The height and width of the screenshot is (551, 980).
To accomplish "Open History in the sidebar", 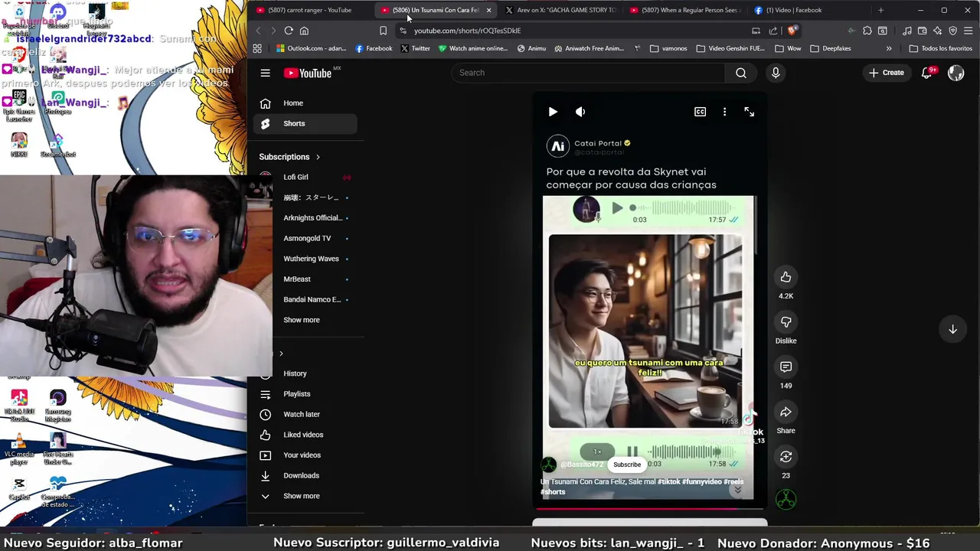I will coord(305,373).
